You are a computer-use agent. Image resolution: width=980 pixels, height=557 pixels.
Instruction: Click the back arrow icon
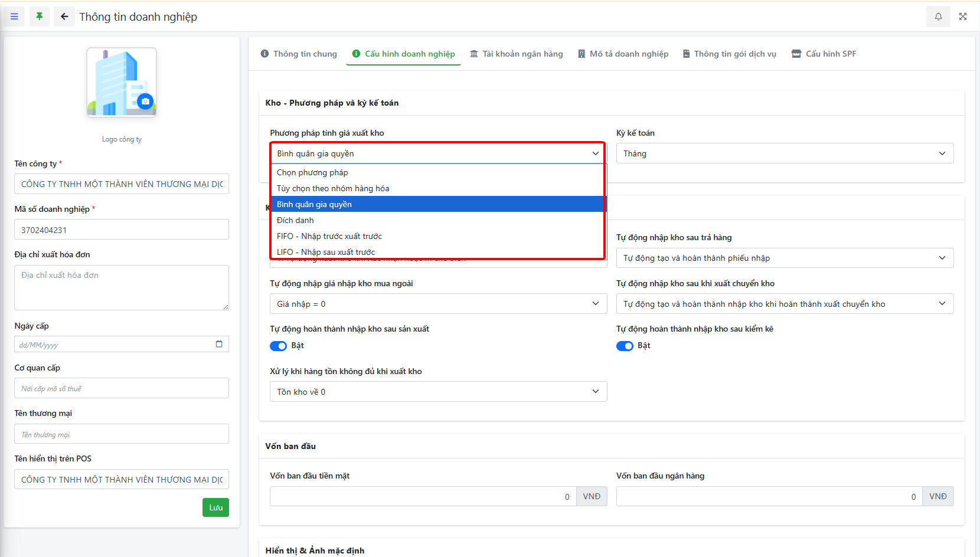(x=64, y=17)
